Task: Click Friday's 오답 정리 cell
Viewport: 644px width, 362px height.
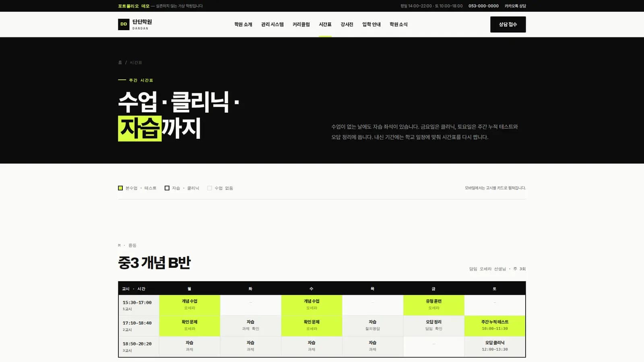Action: coord(433,326)
